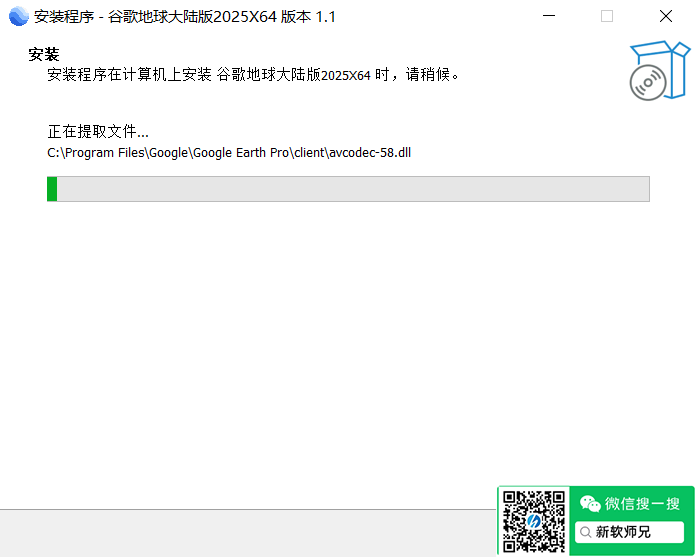Viewport: 696px width, 557px height.
Task: Click the WeChat chat bubble logo
Action: tap(590, 503)
